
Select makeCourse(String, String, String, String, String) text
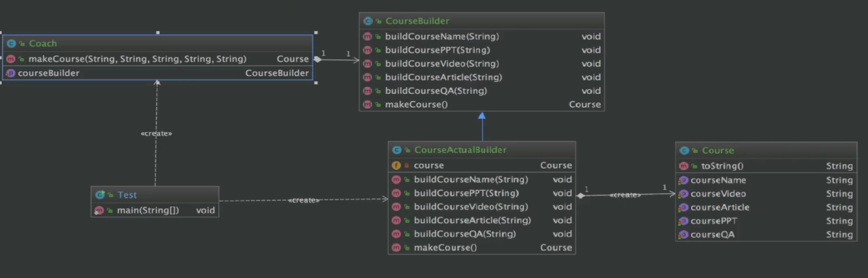click(137, 59)
